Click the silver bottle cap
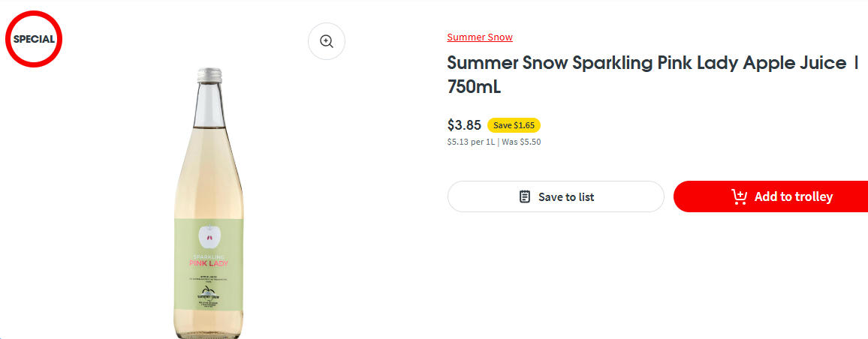Image resolution: width=868 pixels, height=339 pixels. (x=209, y=74)
